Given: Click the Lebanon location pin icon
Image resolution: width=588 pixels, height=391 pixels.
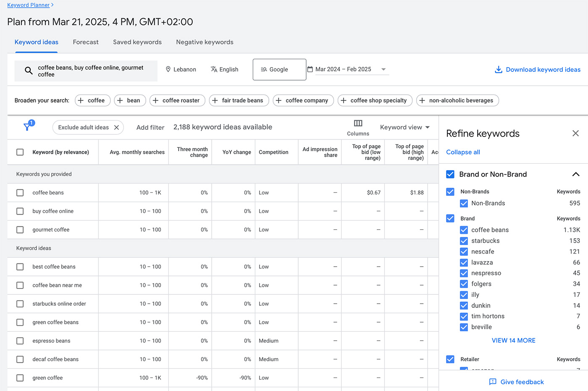Looking at the screenshot, I should coord(168,69).
